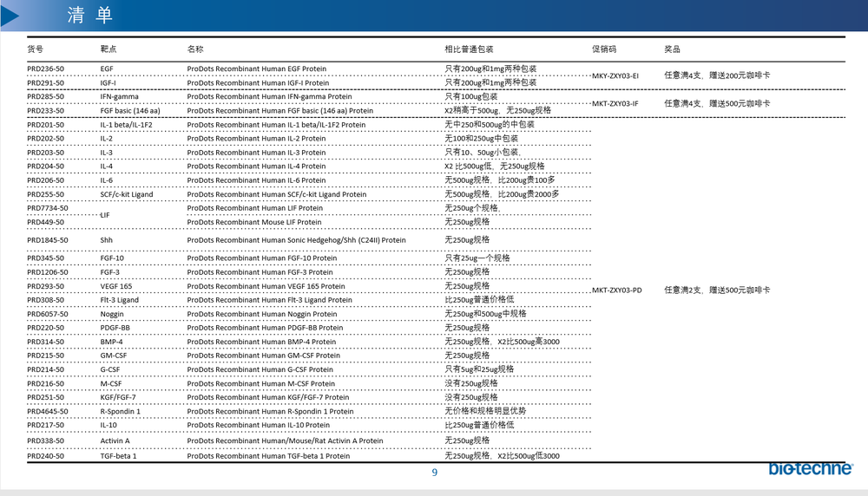The width and height of the screenshot is (868, 496).
Task: Select catalog number PRD202-50
Action: tap(45, 139)
